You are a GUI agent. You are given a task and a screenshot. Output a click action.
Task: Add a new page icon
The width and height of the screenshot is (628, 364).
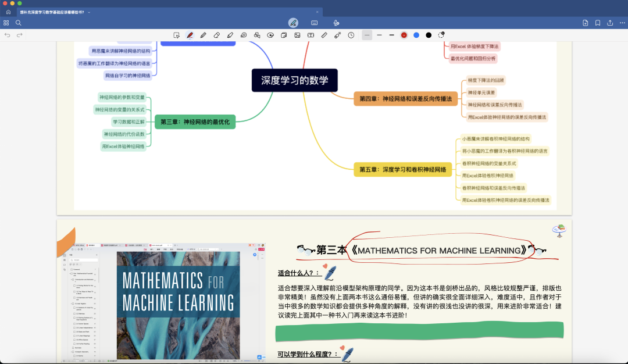(x=585, y=23)
